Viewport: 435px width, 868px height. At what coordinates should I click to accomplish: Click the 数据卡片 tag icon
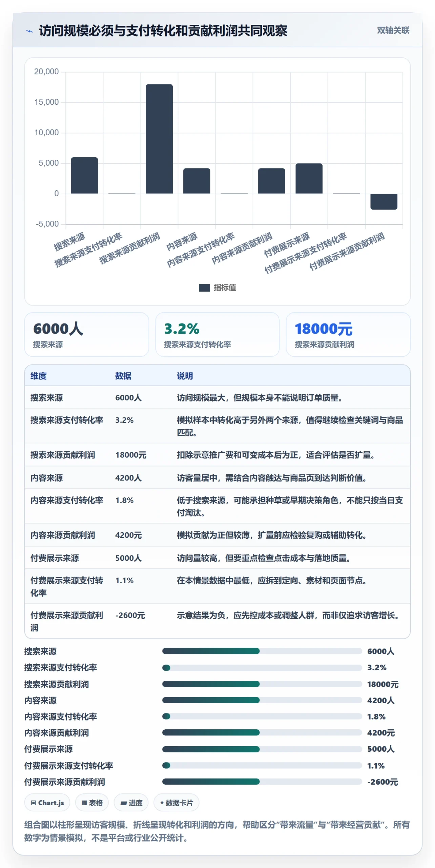point(162,803)
